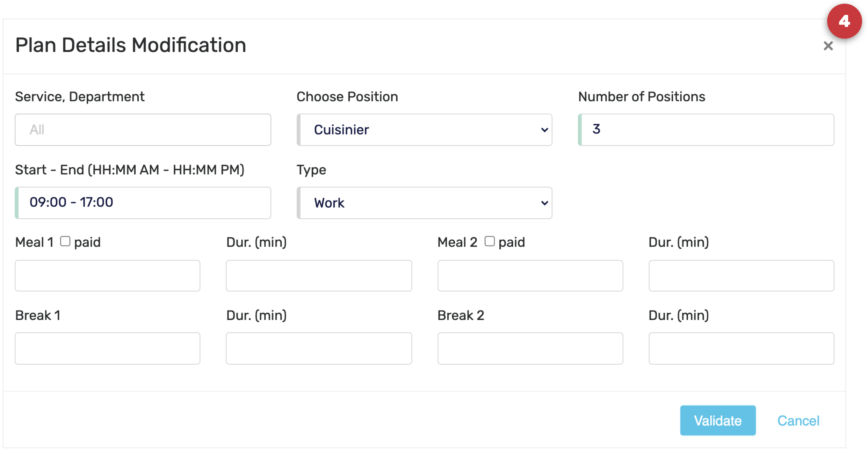Click the Meal 1 duration field
The width and height of the screenshot is (868, 452).
point(319,276)
